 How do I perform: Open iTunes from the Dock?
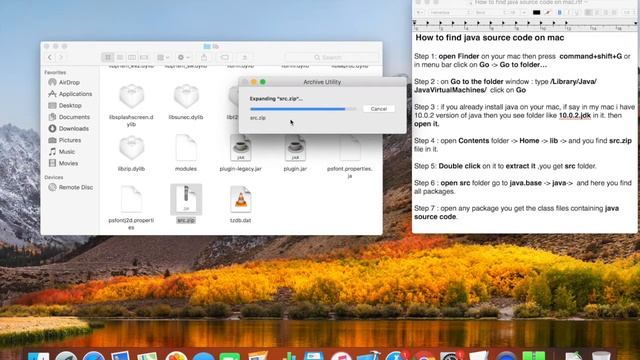[341, 356]
